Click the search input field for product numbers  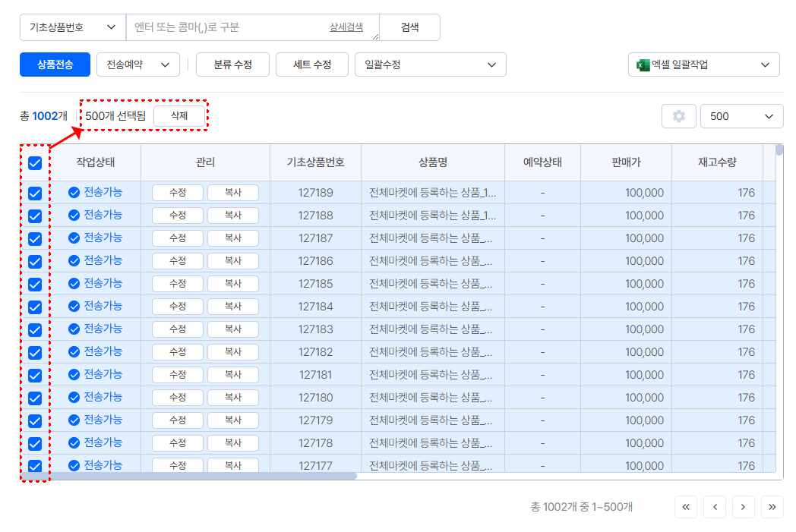point(228,27)
